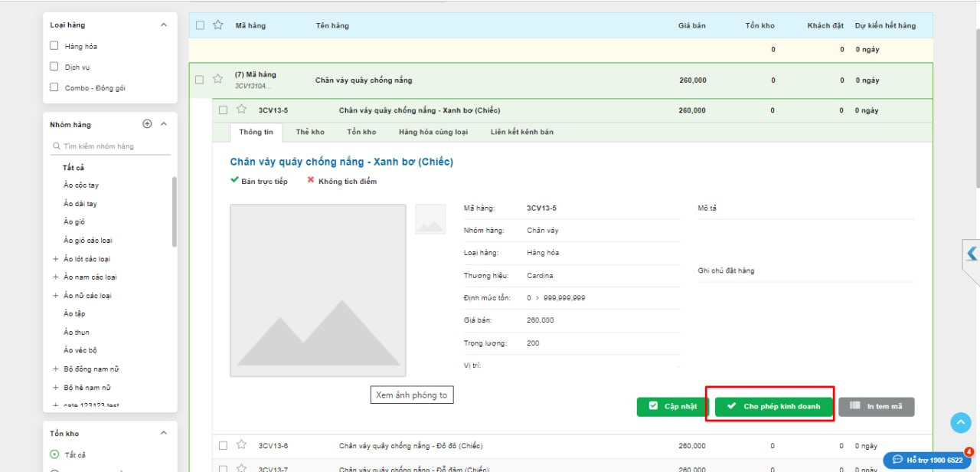The height and width of the screenshot is (472, 980).
Task: Click the small image placeholder thumbnail
Action: click(x=430, y=219)
